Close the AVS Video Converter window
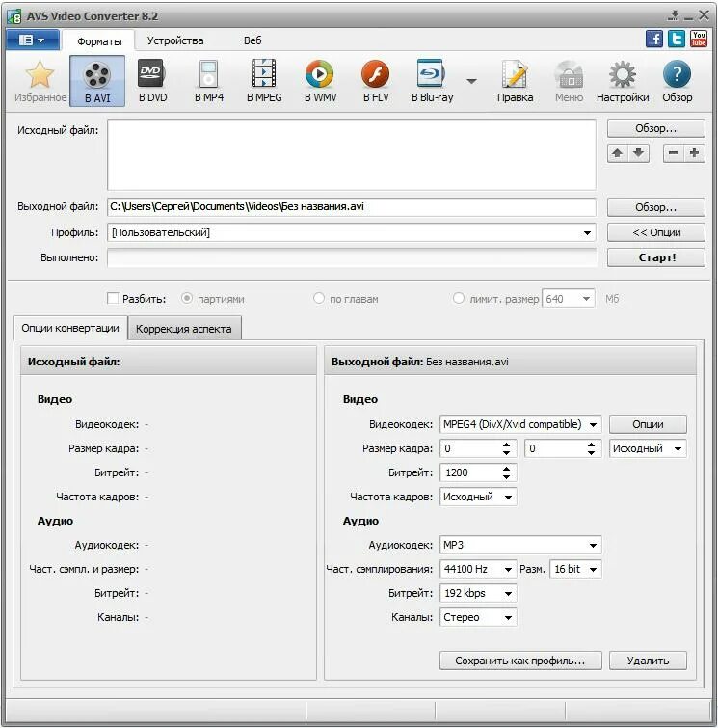Screen dimensions: 718x728 [705, 15]
